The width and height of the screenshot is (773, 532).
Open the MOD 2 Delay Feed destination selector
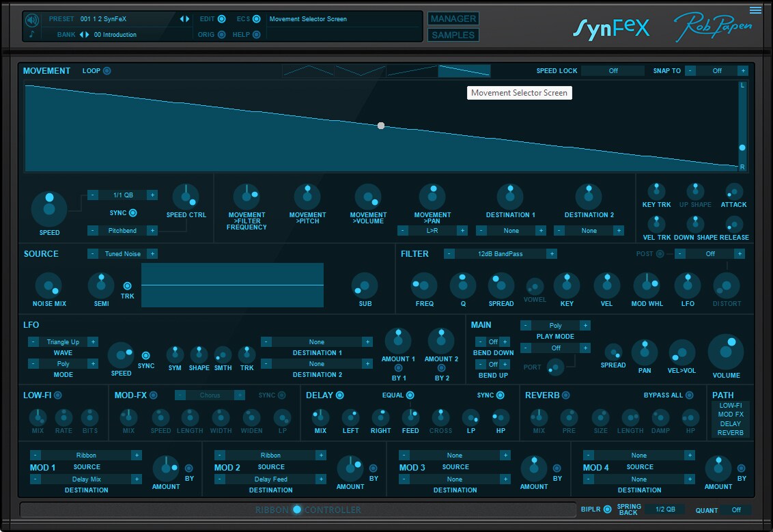coord(270,479)
